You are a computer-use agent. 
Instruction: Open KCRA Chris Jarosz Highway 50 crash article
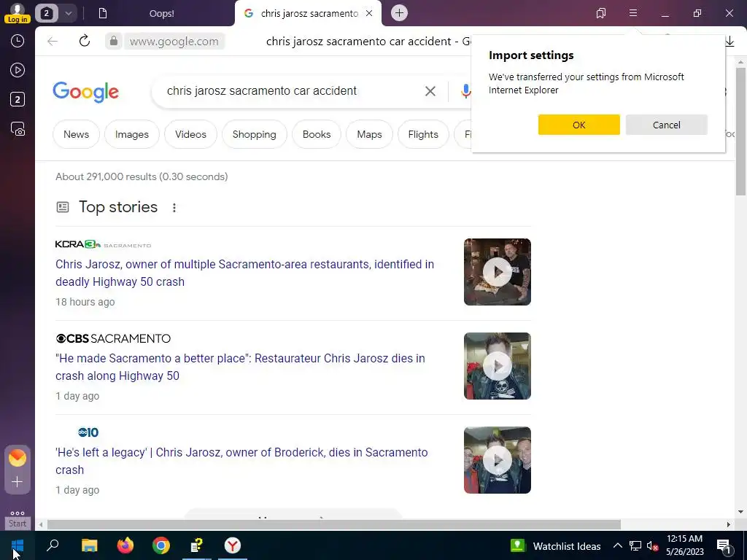click(x=245, y=273)
